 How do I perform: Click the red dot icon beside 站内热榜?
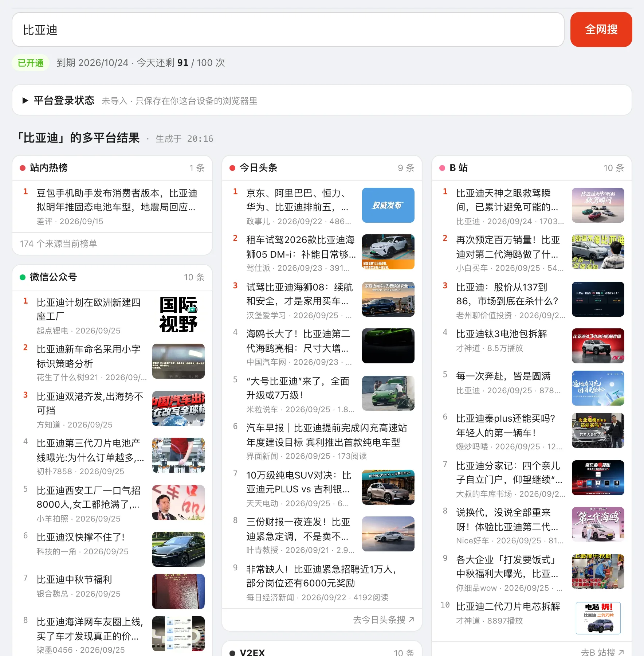coord(23,168)
